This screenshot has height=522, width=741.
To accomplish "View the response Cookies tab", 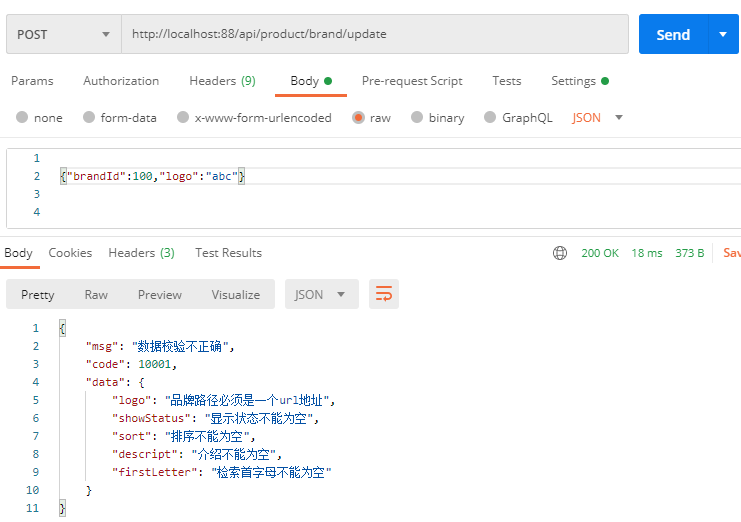I will coord(70,253).
